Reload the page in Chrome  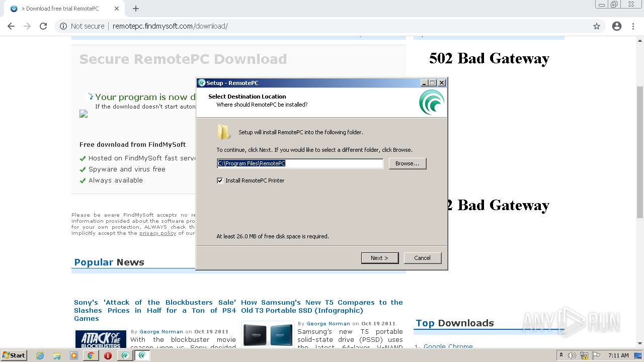click(x=43, y=26)
